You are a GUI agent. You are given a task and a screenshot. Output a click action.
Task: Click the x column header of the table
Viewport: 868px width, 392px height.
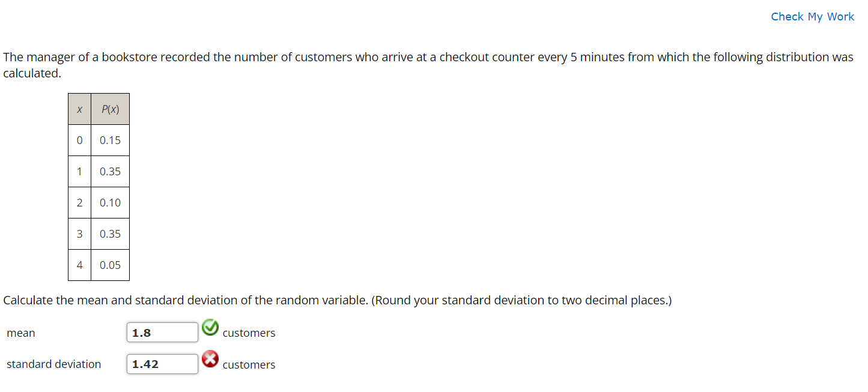click(x=79, y=109)
